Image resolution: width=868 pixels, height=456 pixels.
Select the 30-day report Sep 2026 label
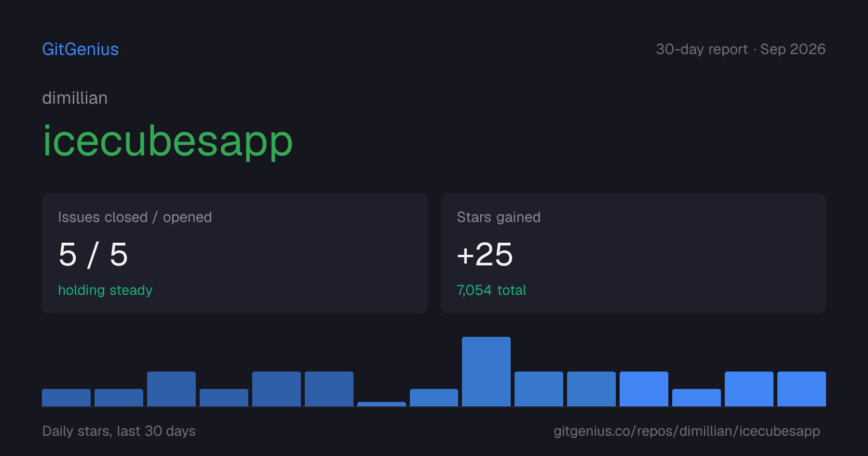tap(740, 49)
